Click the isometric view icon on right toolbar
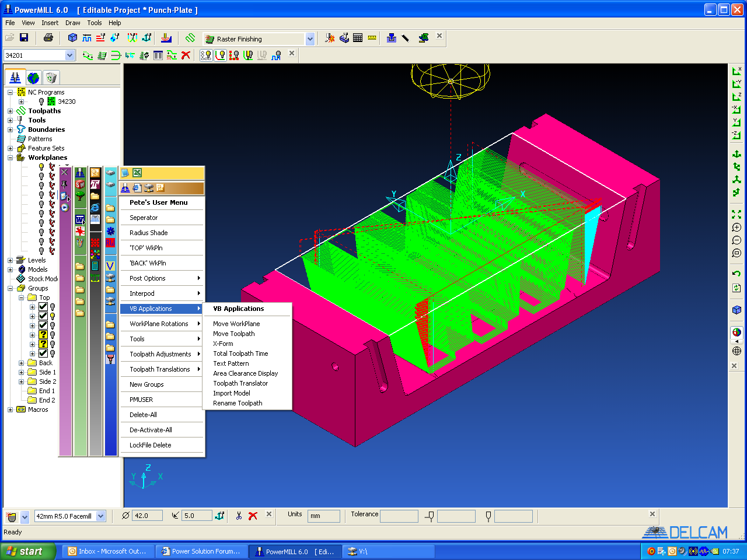The image size is (747, 560). [736, 154]
